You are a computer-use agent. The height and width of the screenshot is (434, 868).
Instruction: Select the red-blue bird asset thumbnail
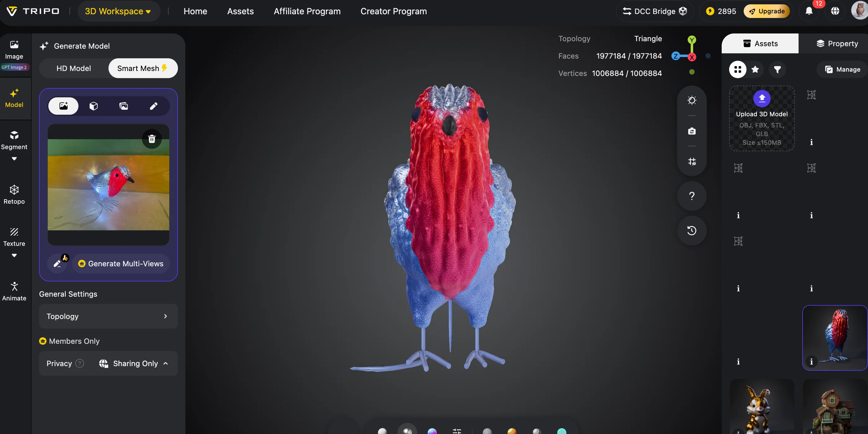point(835,338)
